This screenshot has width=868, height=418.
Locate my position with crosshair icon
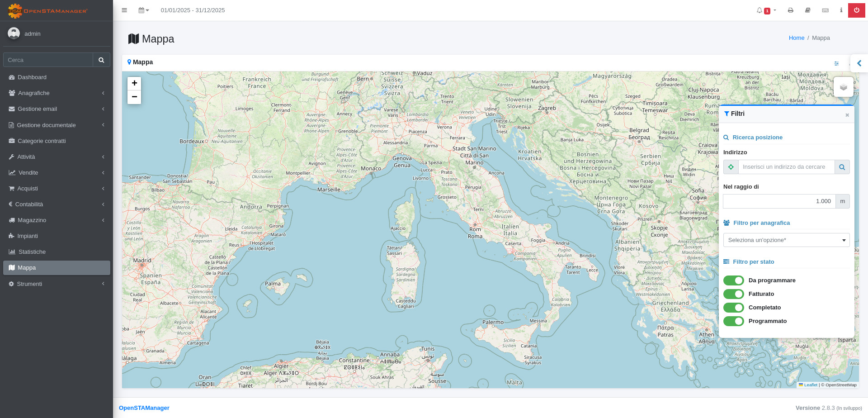(x=731, y=167)
